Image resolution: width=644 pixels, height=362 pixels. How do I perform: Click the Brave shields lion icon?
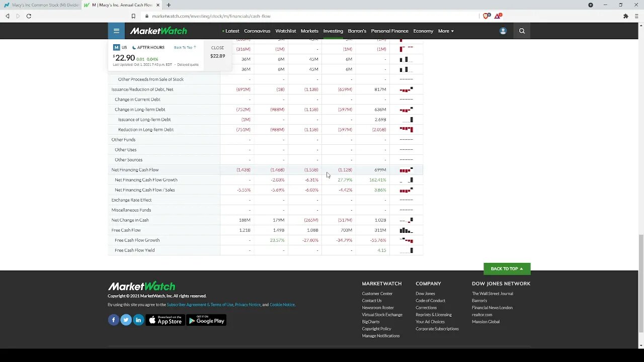(486, 16)
